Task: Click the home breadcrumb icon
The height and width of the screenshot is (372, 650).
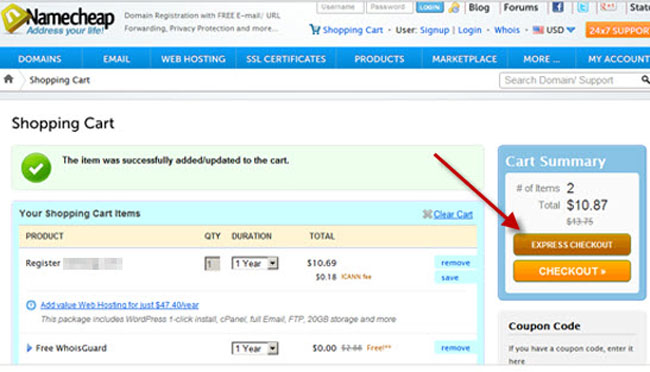Action: 8,79
